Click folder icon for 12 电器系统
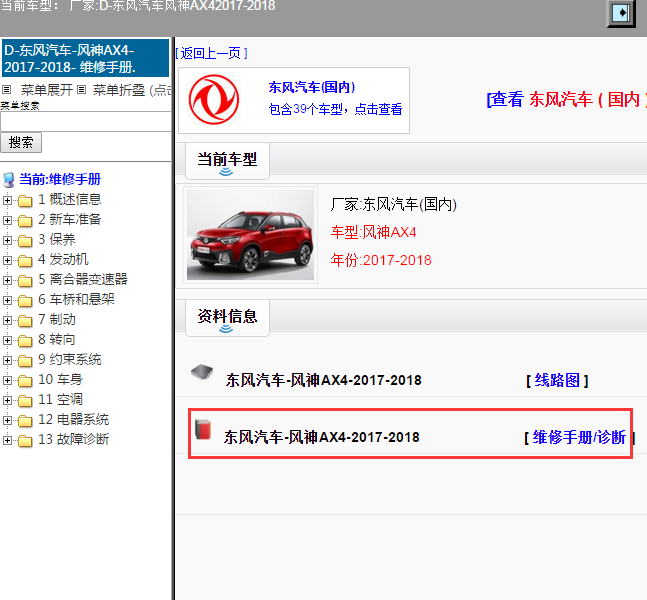The width and height of the screenshot is (647, 600). coord(25,421)
